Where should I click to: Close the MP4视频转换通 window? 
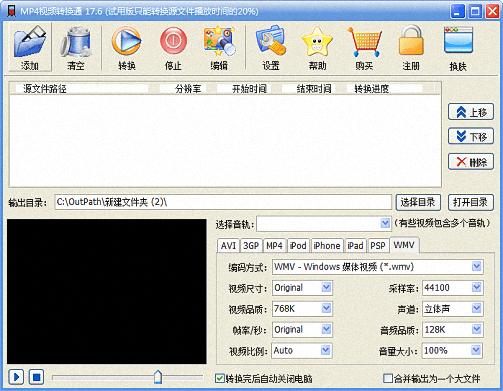pyautogui.click(x=492, y=12)
